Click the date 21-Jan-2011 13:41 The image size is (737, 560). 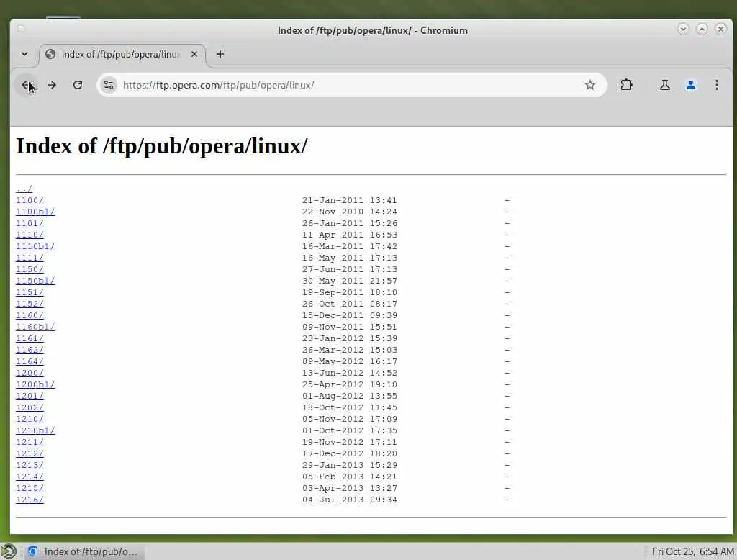pos(350,200)
